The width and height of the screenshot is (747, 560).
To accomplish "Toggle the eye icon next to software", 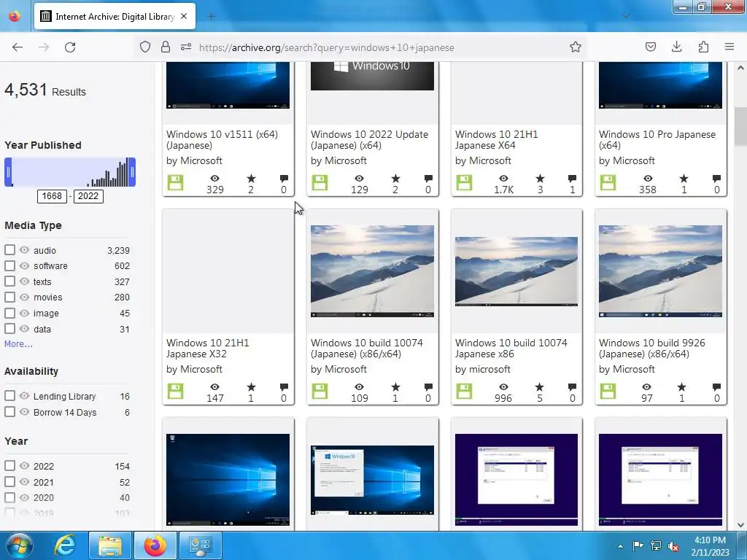I will (24, 265).
